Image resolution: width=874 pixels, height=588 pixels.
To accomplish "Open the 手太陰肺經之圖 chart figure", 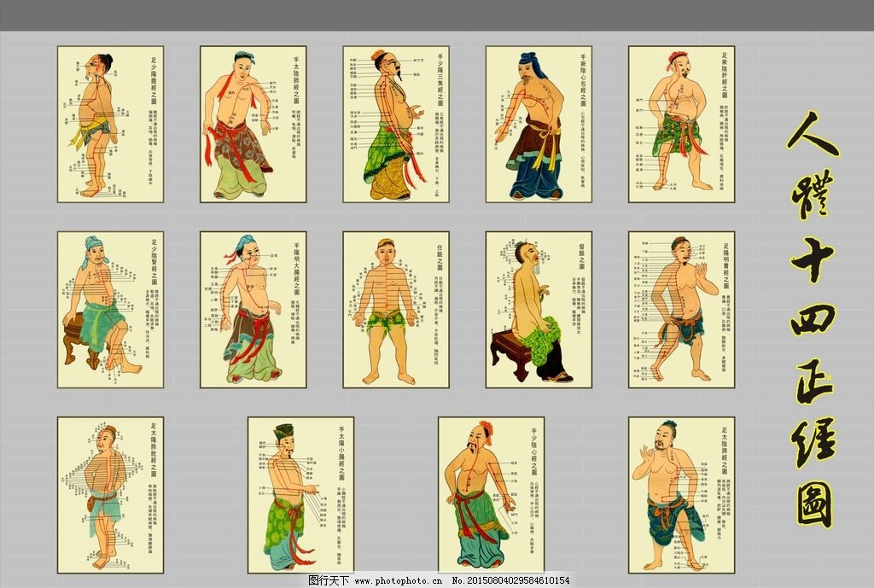I will [253, 125].
